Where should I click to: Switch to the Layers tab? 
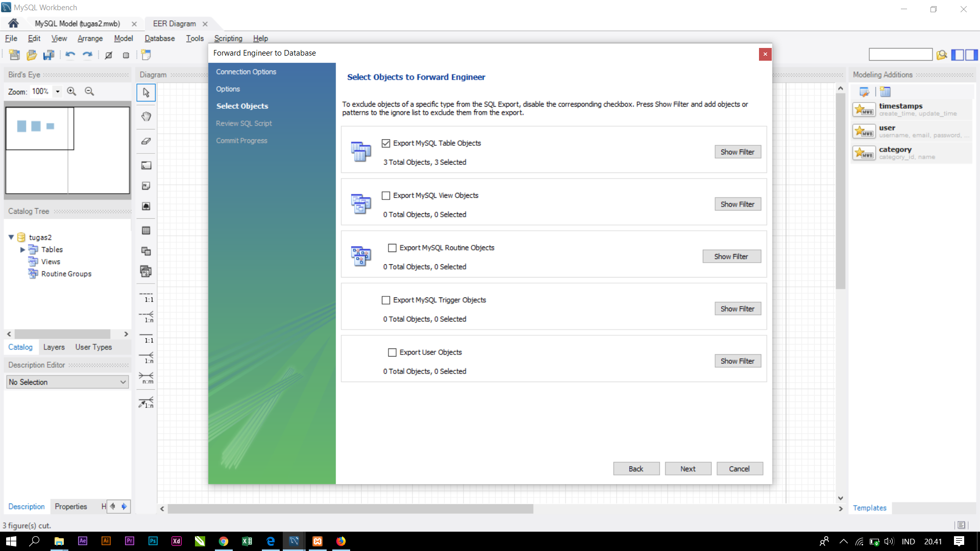tap(54, 347)
